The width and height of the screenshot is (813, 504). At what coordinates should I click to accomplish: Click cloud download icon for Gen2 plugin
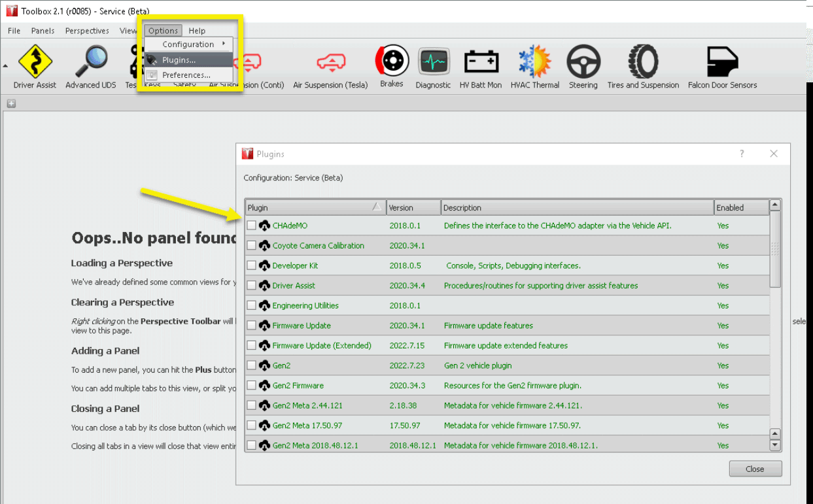[264, 365]
